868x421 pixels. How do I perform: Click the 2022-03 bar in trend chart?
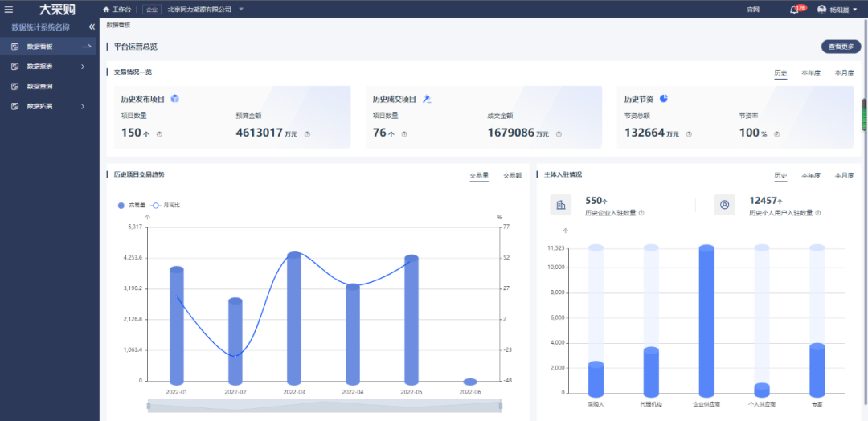(294, 319)
